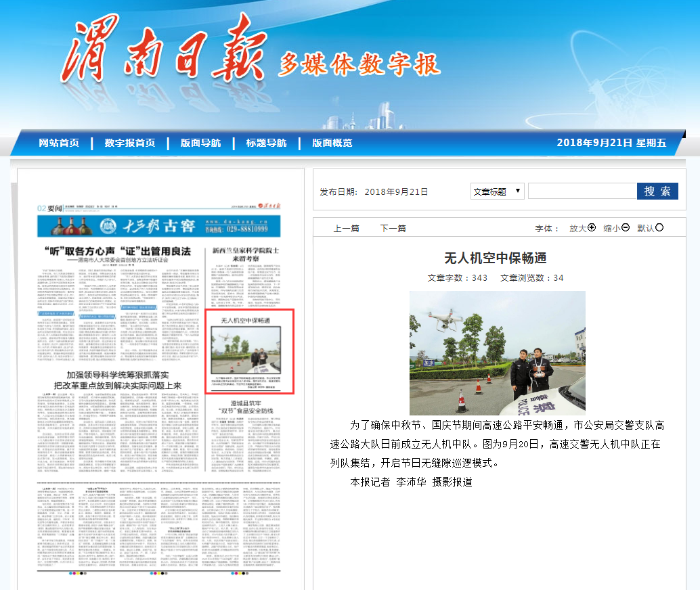
Task: Open the 文章标题 search type dropdown
Action: click(498, 191)
